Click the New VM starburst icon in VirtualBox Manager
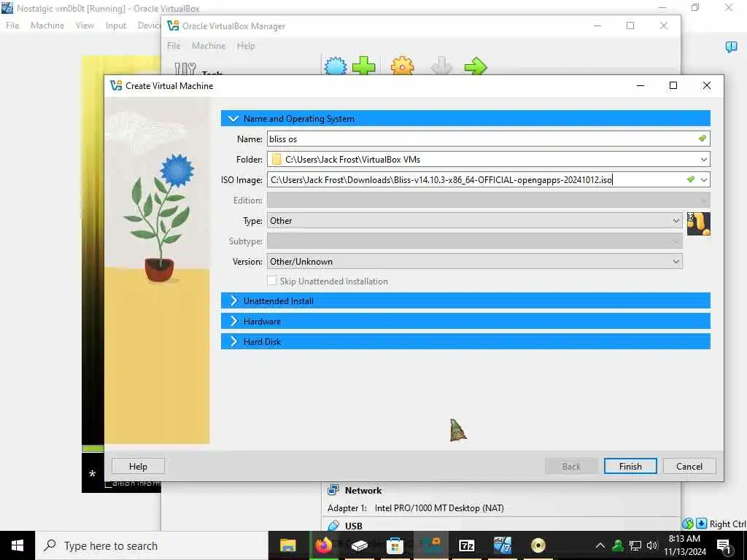 336,66
